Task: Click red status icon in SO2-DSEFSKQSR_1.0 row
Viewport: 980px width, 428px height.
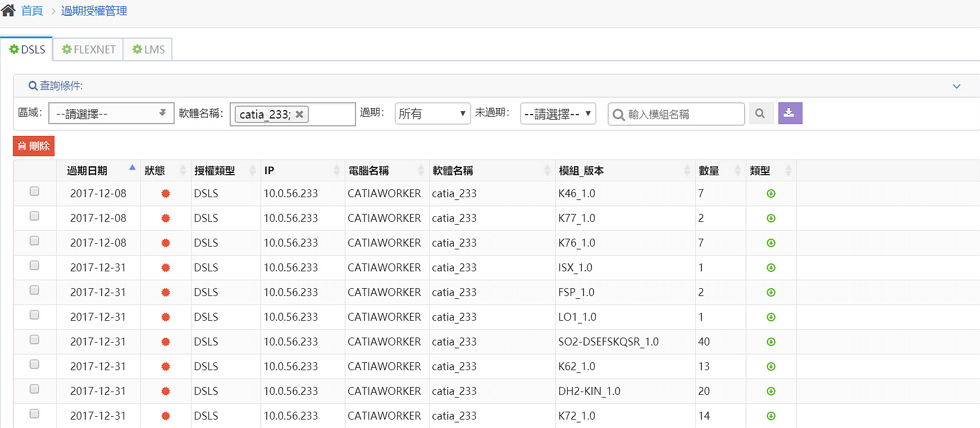Action: [166, 342]
